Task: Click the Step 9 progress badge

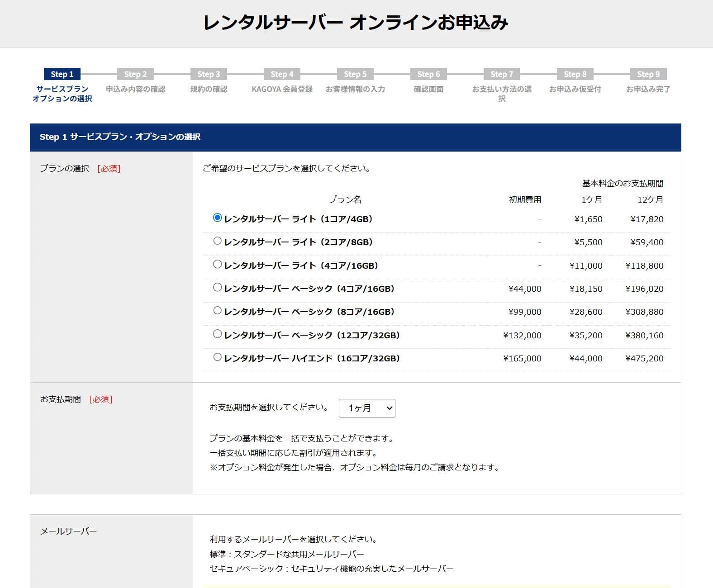Action: 648,74
